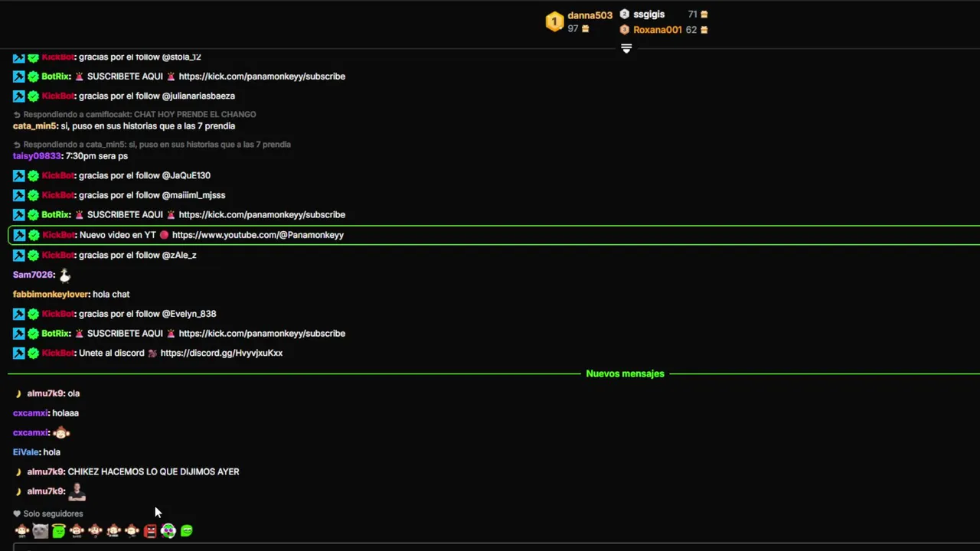
Task: Open the Panamonkeyy YouTube channel link
Action: (x=257, y=235)
